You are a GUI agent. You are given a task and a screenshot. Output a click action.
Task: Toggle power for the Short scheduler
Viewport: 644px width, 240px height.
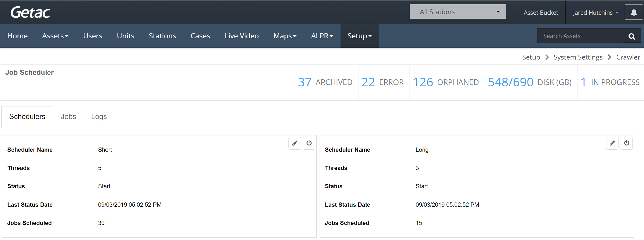(309, 143)
